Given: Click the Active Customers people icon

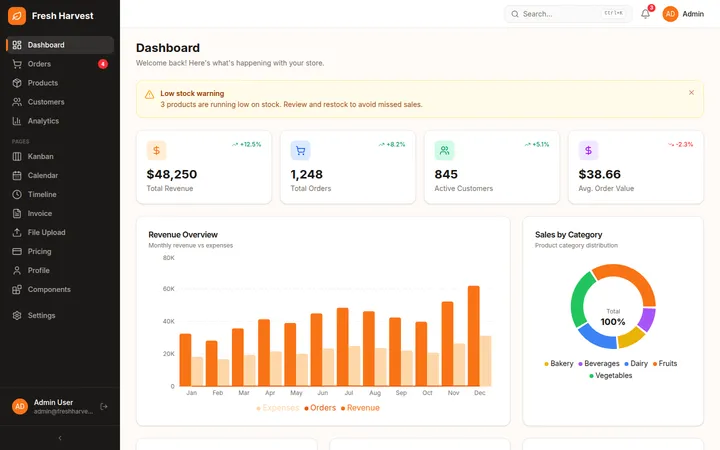Looking at the screenshot, I should pos(444,151).
